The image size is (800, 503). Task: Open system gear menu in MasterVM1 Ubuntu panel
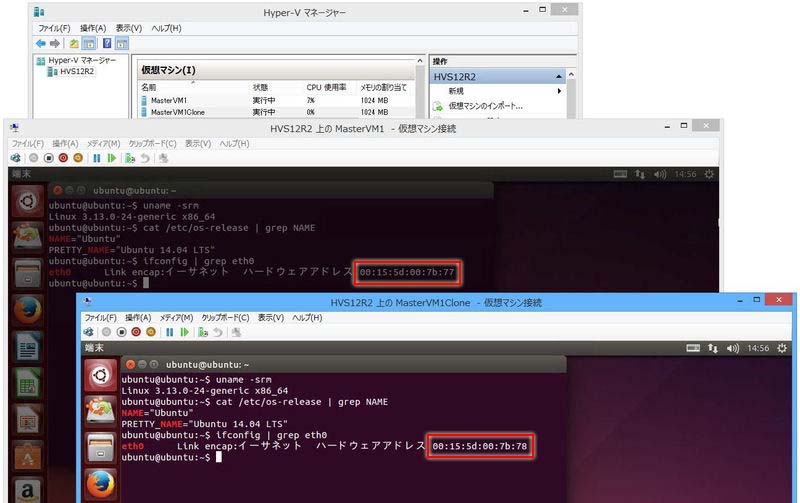point(709,174)
